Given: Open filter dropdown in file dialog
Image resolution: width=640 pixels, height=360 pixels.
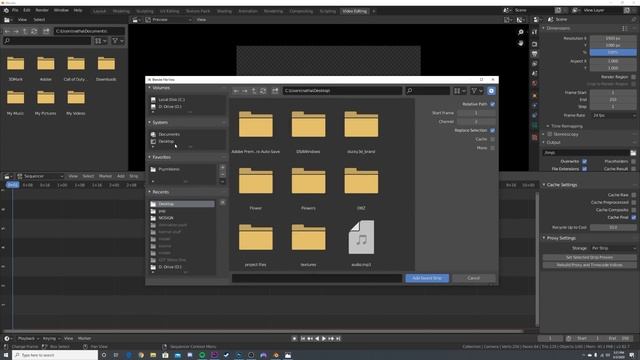Looking at the screenshot, I should click(x=476, y=91).
